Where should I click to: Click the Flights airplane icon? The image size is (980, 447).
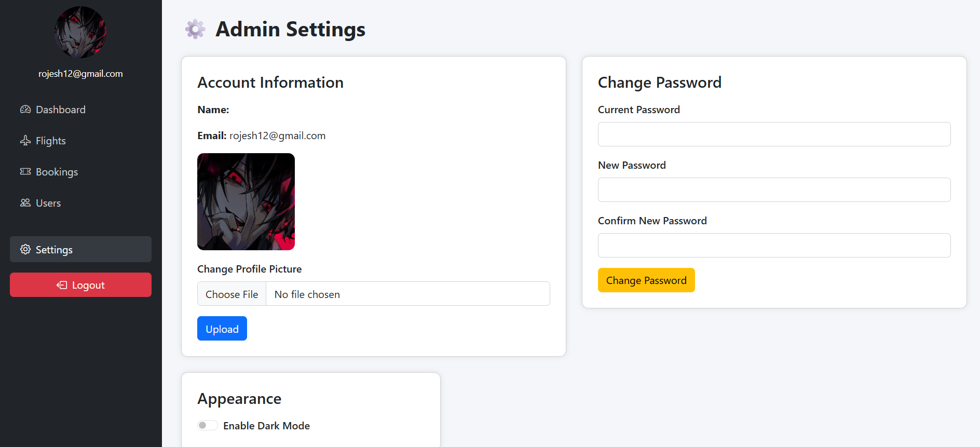(25, 141)
